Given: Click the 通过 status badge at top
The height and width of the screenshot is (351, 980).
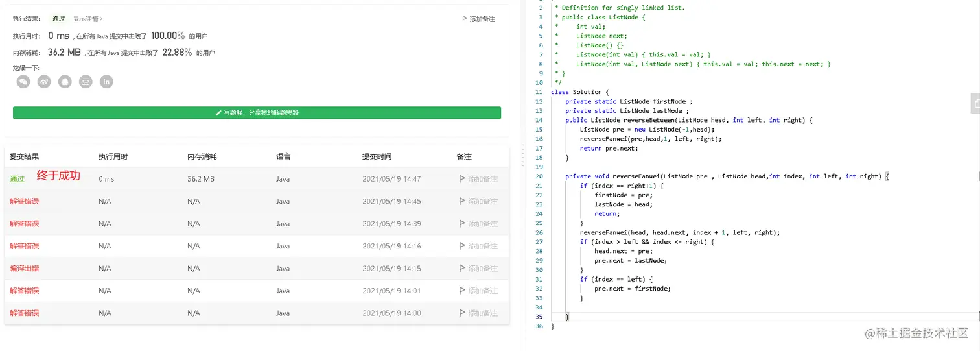Looking at the screenshot, I should (58, 19).
